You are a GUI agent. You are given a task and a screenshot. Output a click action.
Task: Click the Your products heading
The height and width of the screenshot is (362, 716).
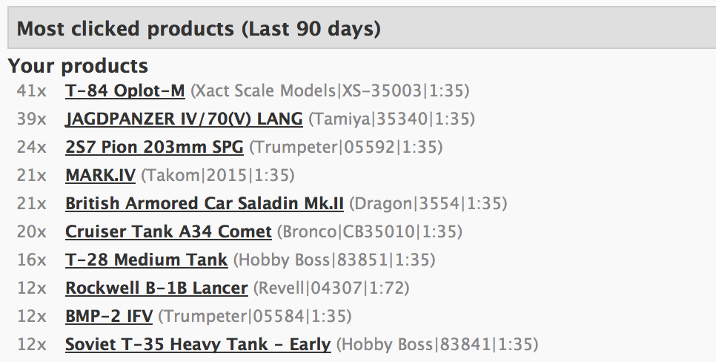click(x=78, y=66)
